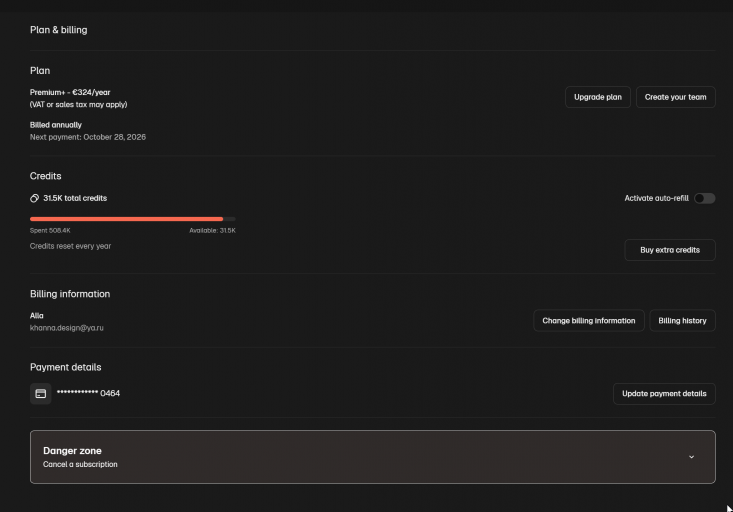Click the 31.5K total credits label
This screenshot has height=512, width=733.
pos(75,198)
